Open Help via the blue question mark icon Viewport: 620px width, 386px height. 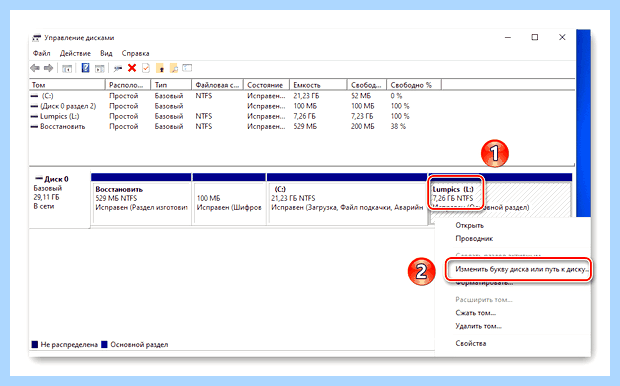85,68
